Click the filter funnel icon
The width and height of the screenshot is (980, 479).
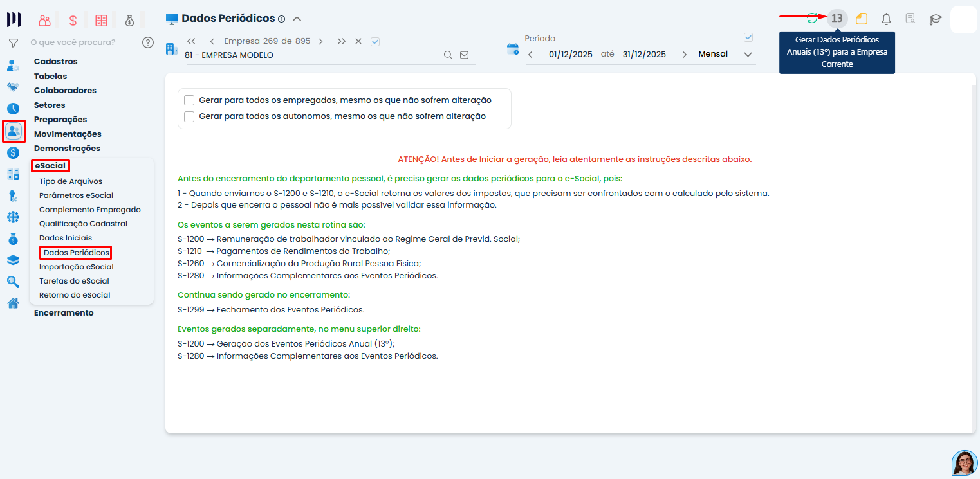[x=13, y=43]
